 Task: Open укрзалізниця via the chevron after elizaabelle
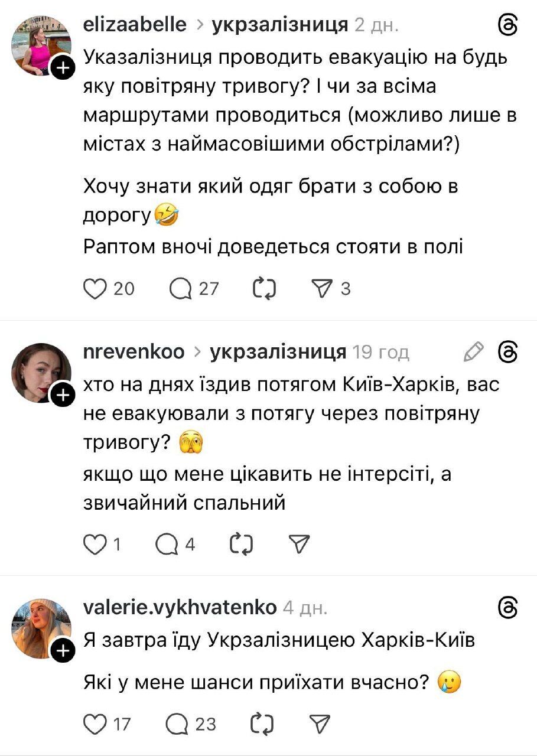point(200,24)
